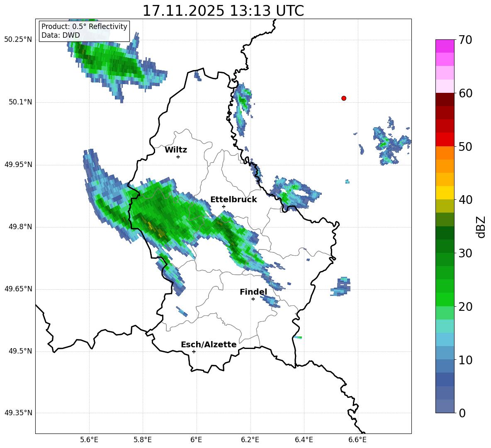Screen dimensions: 491x448
Task: Click the 6.4°E longitude label
Action: pos(304,440)
